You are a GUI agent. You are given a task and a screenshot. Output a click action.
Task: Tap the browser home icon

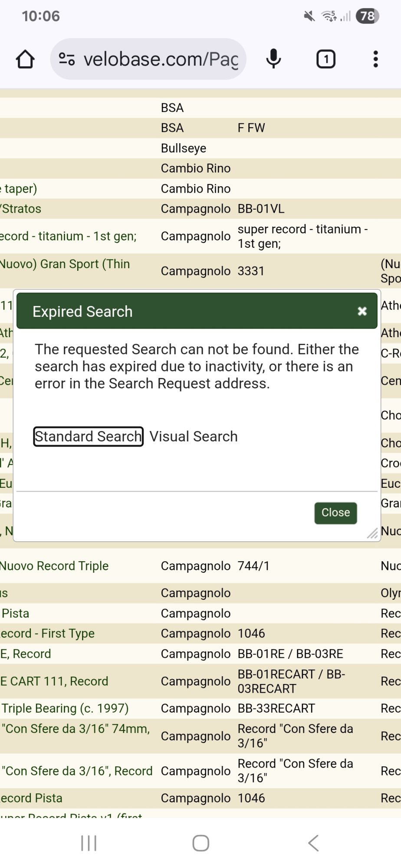click(25, 59)
